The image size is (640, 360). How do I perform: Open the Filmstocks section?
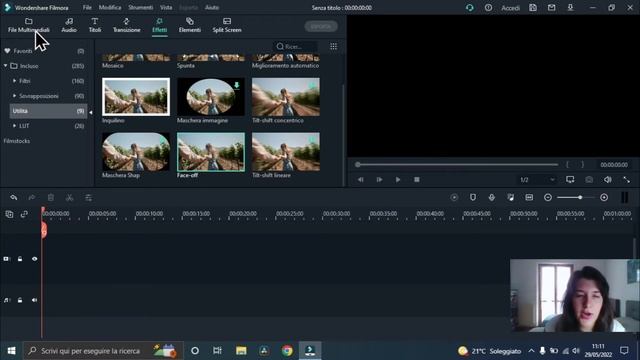tap(17, 141)
